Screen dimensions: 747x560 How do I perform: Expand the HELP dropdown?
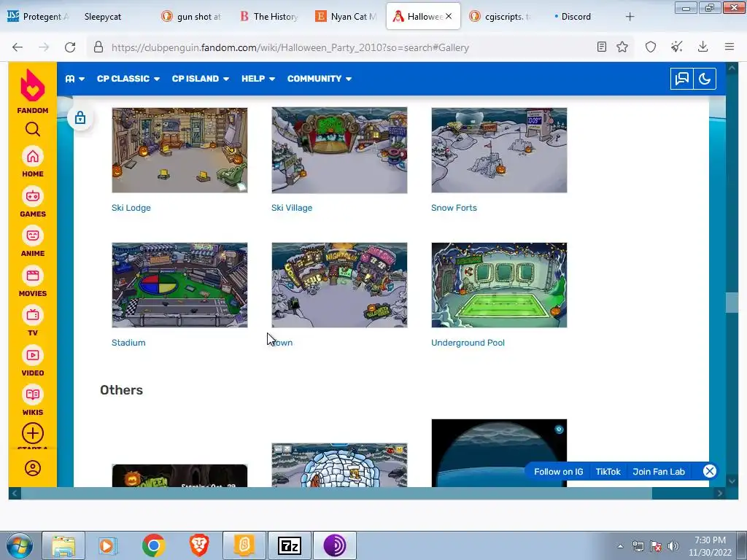pos(258,79)
